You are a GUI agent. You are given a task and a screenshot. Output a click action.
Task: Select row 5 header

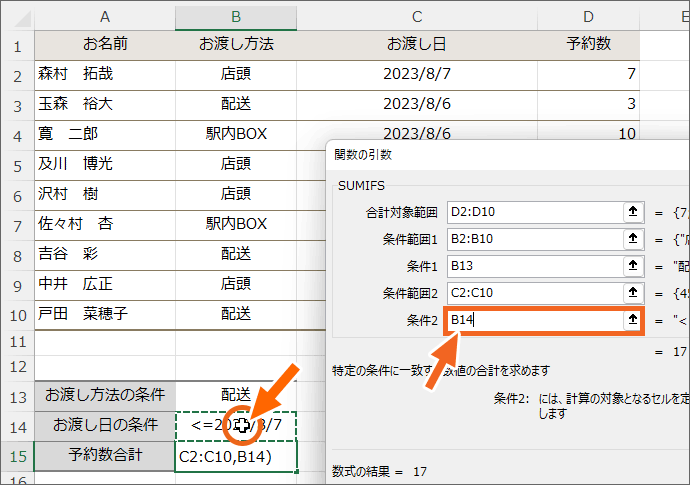18,165
